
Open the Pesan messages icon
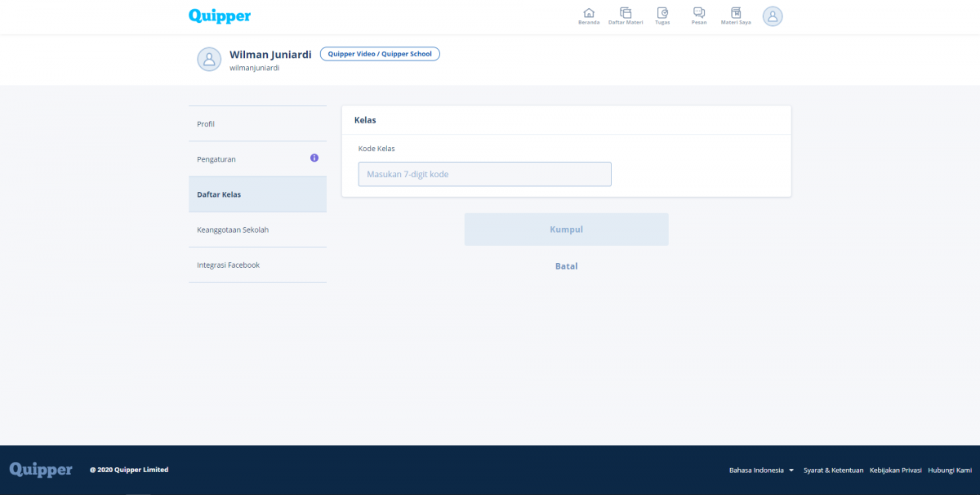[699, 13]
